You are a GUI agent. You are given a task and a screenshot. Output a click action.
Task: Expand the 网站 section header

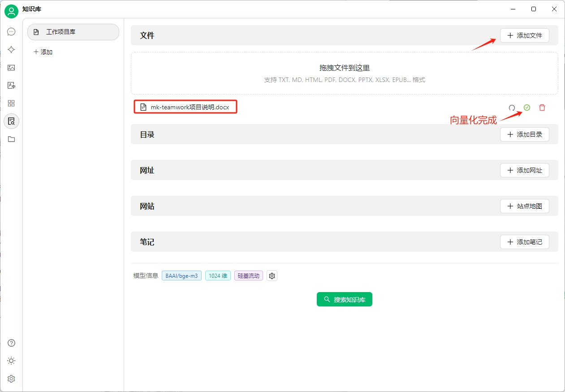tap(345, 206)
